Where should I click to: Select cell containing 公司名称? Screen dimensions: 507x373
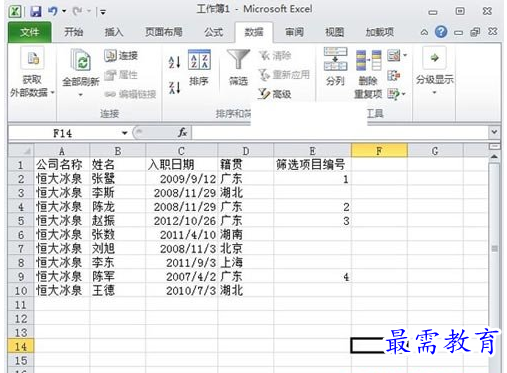[x=62, y=164]
